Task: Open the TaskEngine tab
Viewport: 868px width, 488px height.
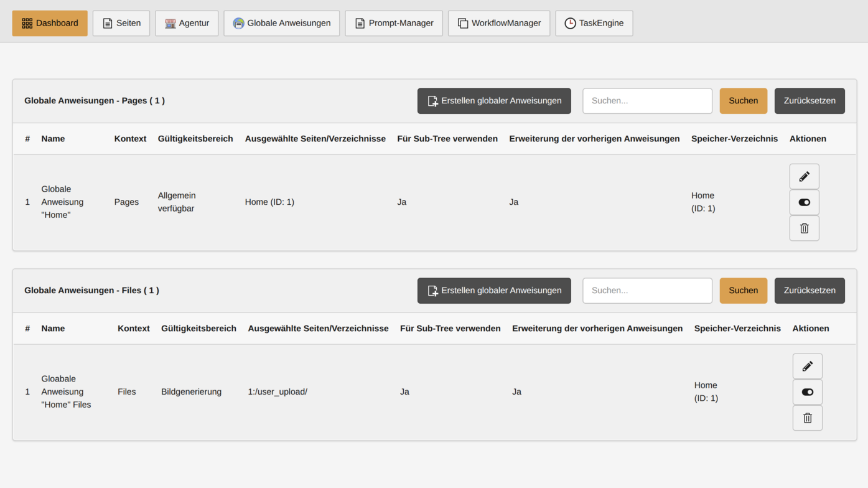Action: pos(594,23)
